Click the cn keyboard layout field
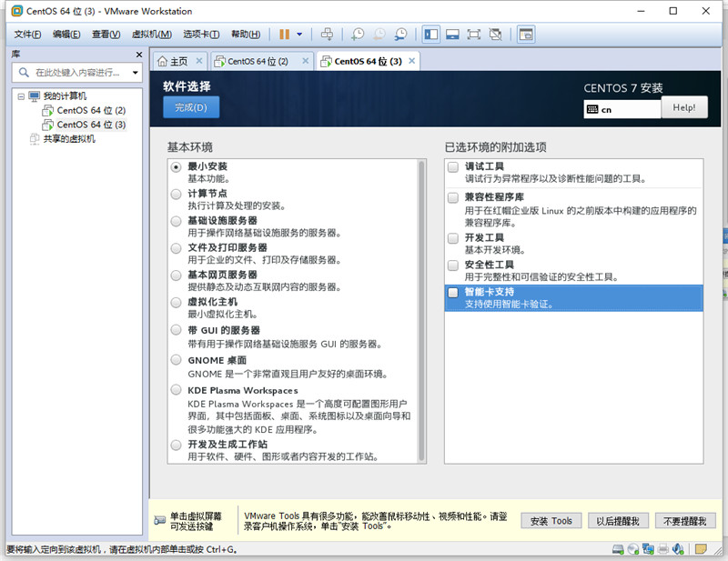Screen dimensions: 728x561 (x=622, y=109)
